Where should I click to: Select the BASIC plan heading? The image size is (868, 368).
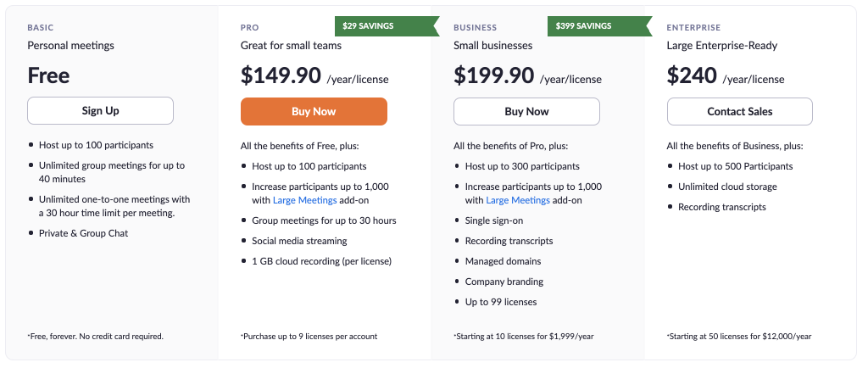[41, 27]
